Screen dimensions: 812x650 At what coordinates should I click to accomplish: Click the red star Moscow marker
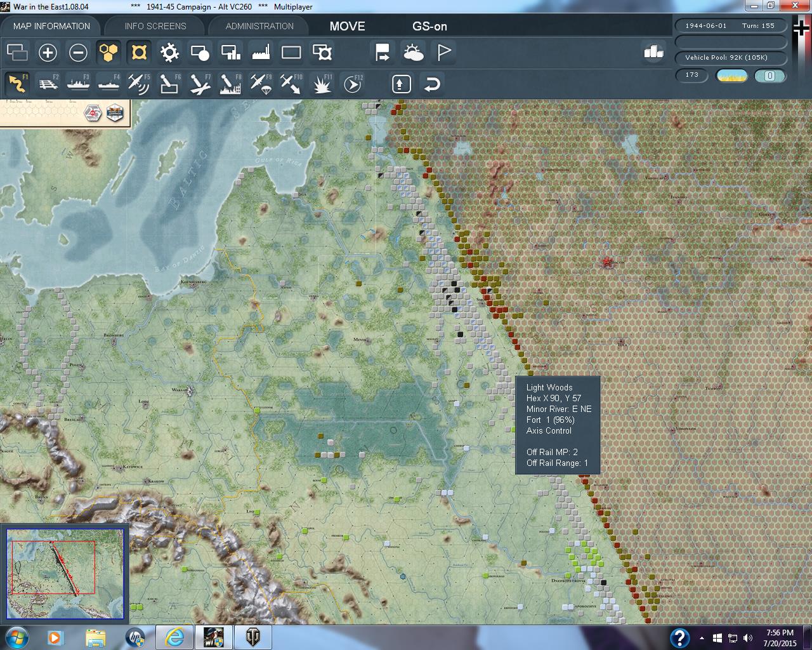[608, 262]
